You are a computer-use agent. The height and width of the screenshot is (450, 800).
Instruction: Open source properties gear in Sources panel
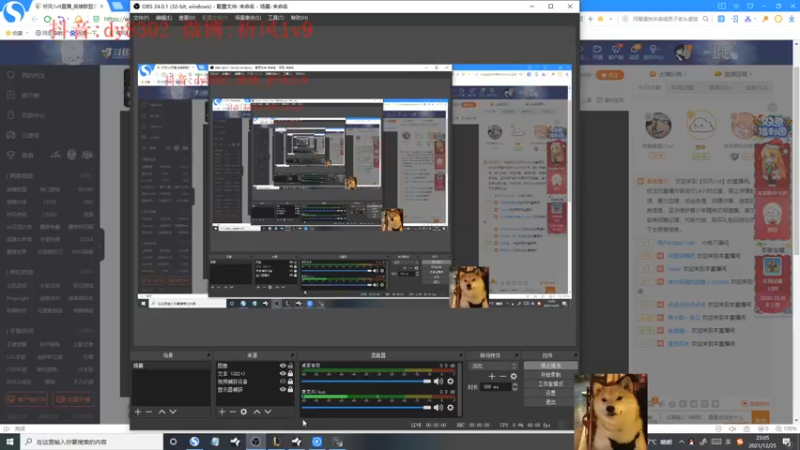tap(244, 412)
